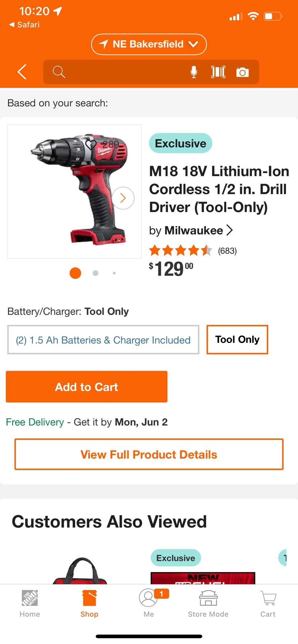Expand NE Bakersfield store selector
The image size is (298, 644).
coord(149,44)
